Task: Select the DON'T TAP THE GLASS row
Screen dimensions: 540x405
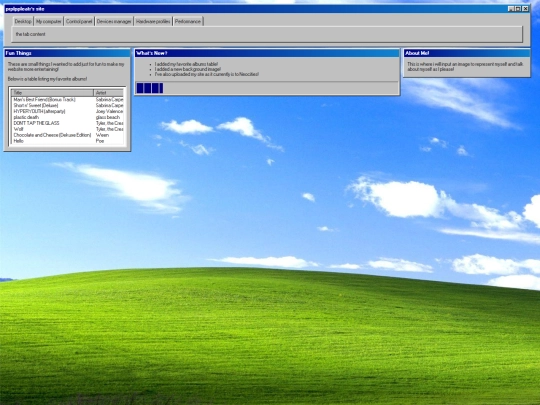Action: [68, 123]
